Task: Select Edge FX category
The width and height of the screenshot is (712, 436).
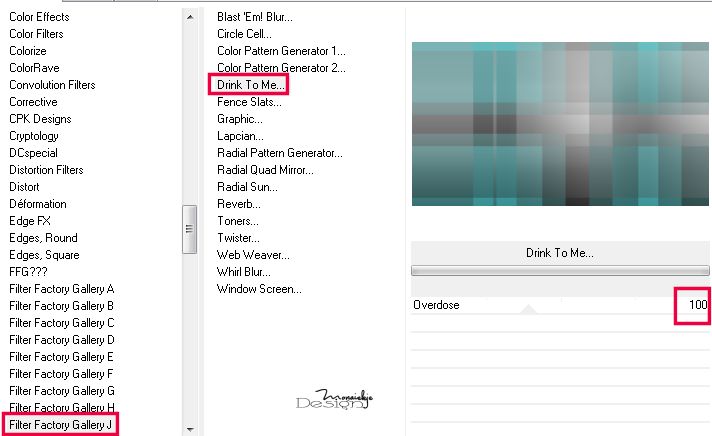Action: click(30, 221)
